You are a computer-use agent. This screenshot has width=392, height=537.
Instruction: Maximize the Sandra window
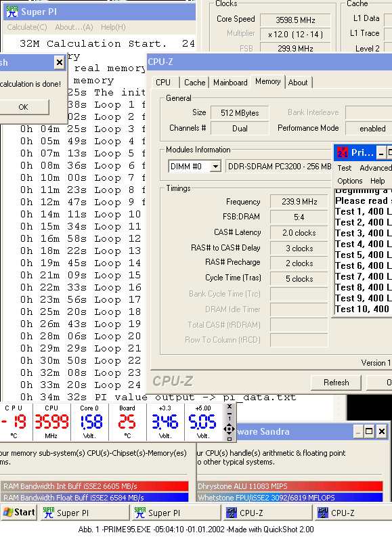pos(369,431)
